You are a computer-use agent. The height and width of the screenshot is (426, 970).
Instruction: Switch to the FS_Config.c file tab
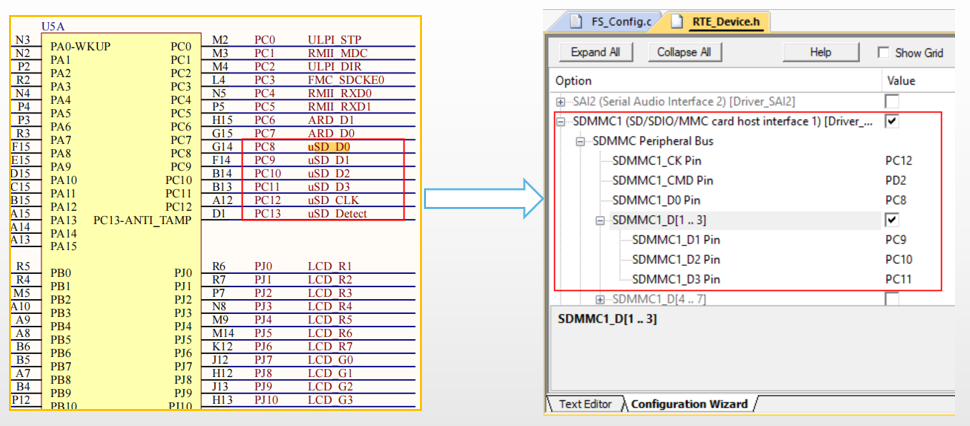pyautogui.click(x=615, y=21)
